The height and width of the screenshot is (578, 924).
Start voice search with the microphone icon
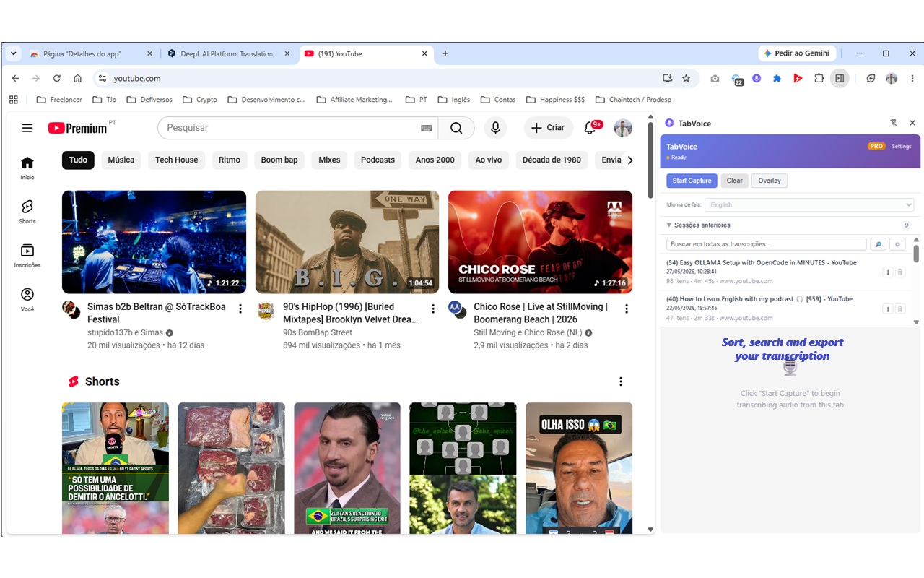click(495, 128)
